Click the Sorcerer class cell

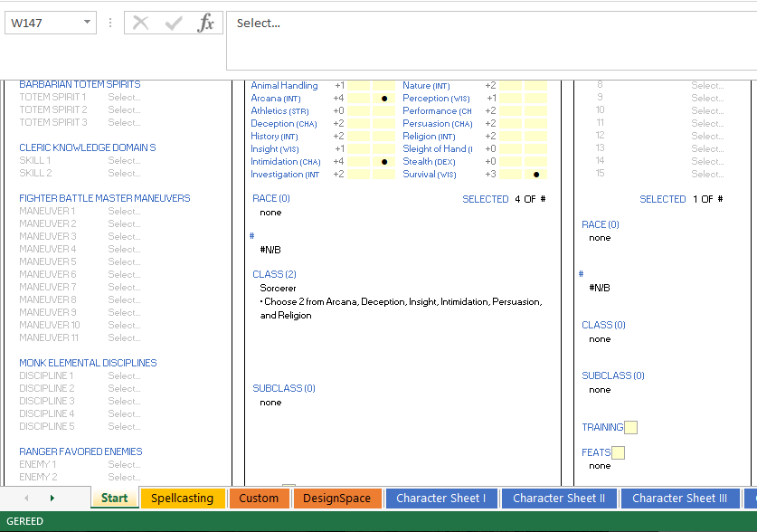click(x=278, y=289)
